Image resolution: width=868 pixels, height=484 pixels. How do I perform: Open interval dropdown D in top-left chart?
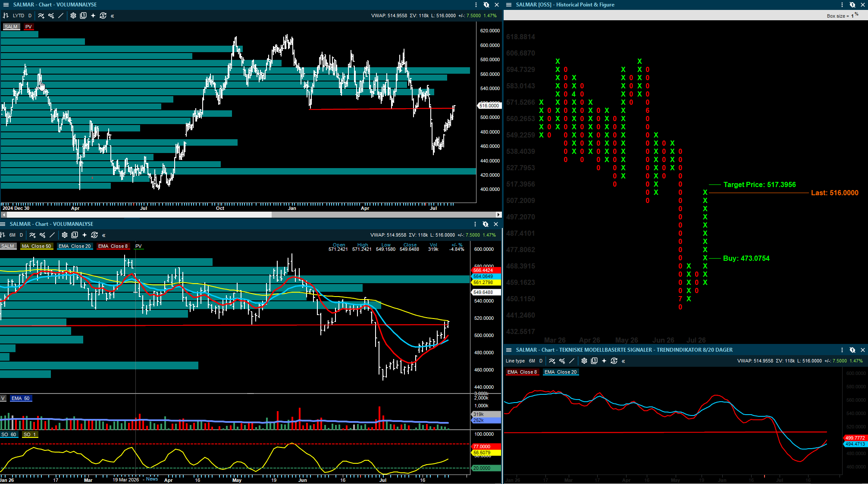30,16
